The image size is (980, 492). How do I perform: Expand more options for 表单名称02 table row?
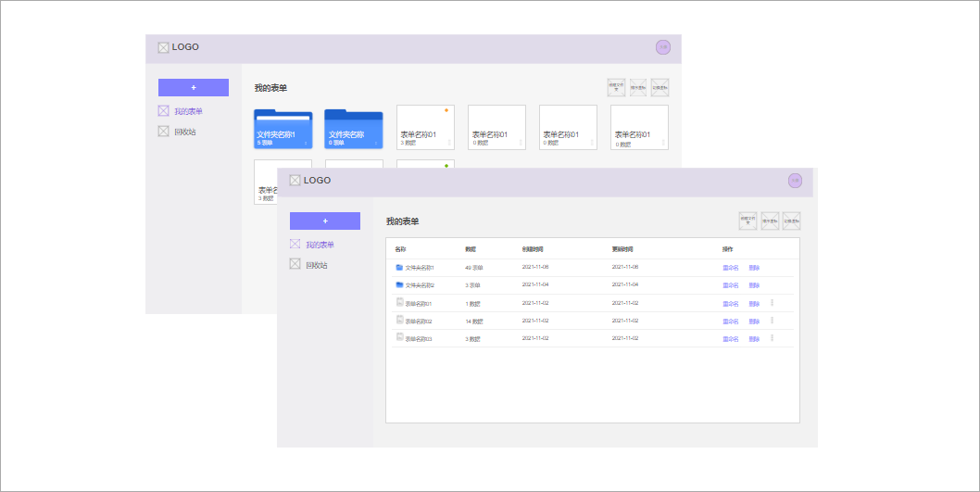[772, 320]
